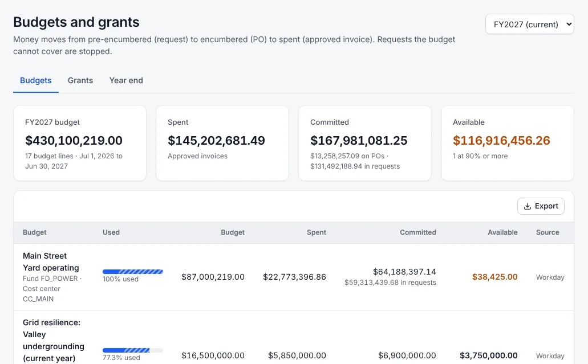Click the $38,425.00 available cell
588x364 pixels.
point(494,277)
